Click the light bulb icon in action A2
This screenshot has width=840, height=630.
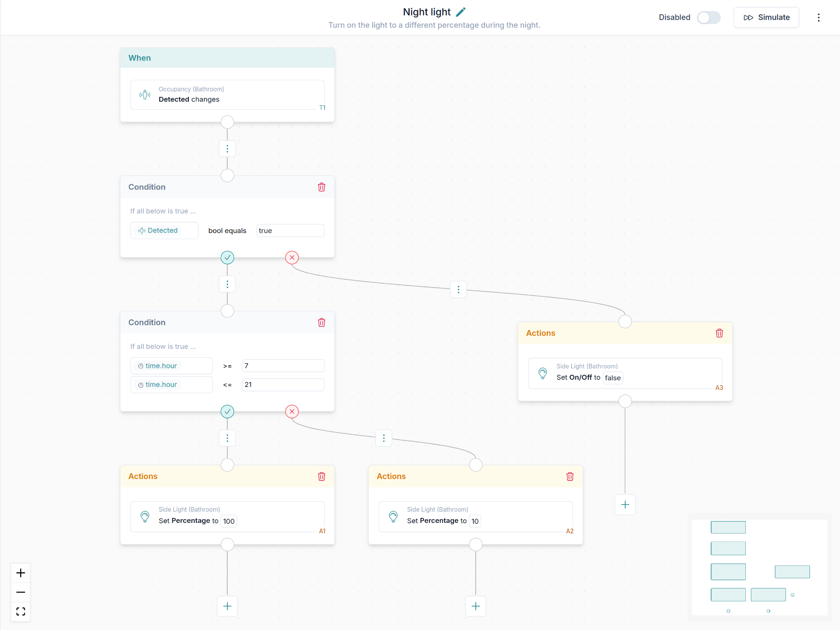(x=393, y=516)
